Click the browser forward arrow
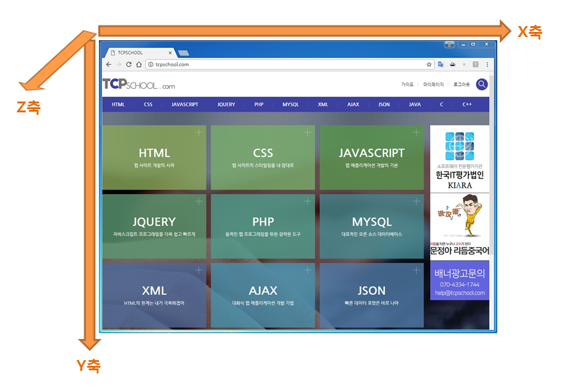The image size is (563, 392). click(119, 64)
